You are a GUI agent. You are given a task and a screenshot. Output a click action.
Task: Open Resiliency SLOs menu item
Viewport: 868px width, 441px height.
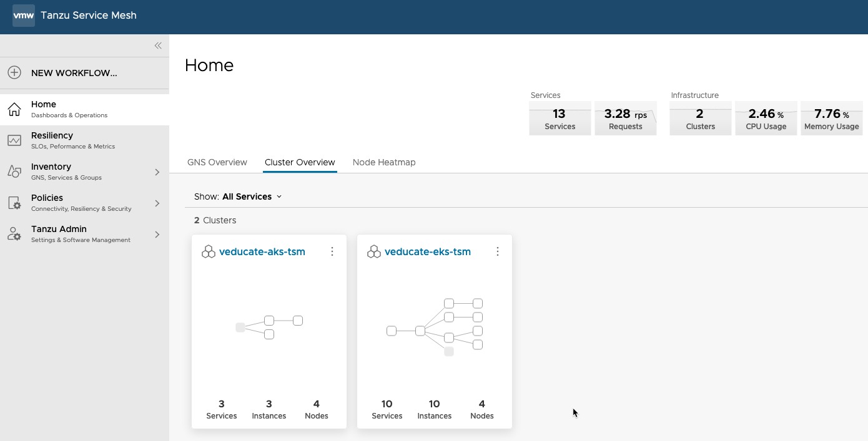[x=84, y=140]
